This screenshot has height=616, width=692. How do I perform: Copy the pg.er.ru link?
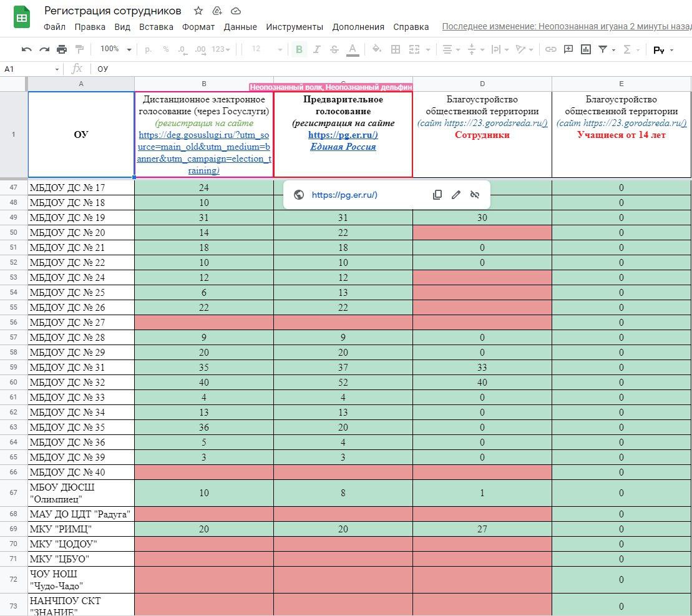[437, 195]
